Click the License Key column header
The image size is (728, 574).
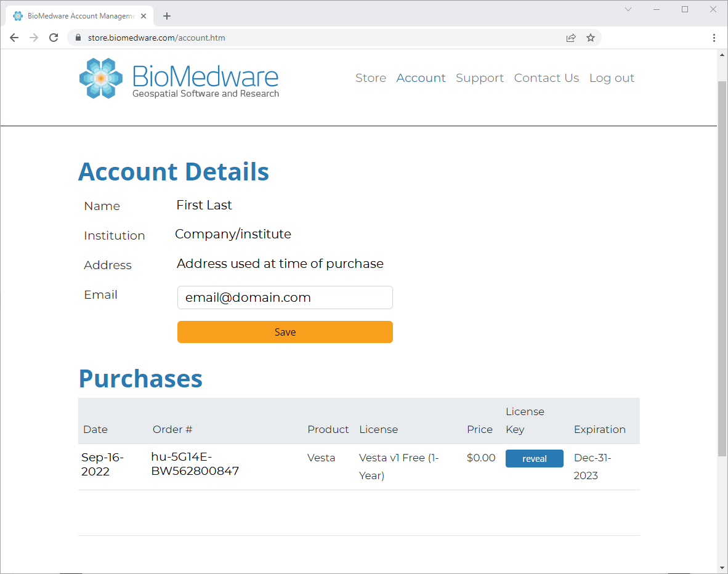coord(525,420)
